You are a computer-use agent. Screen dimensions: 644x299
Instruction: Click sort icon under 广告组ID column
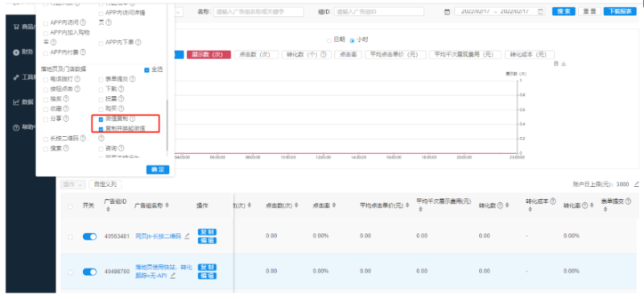[x=108, y=210]
